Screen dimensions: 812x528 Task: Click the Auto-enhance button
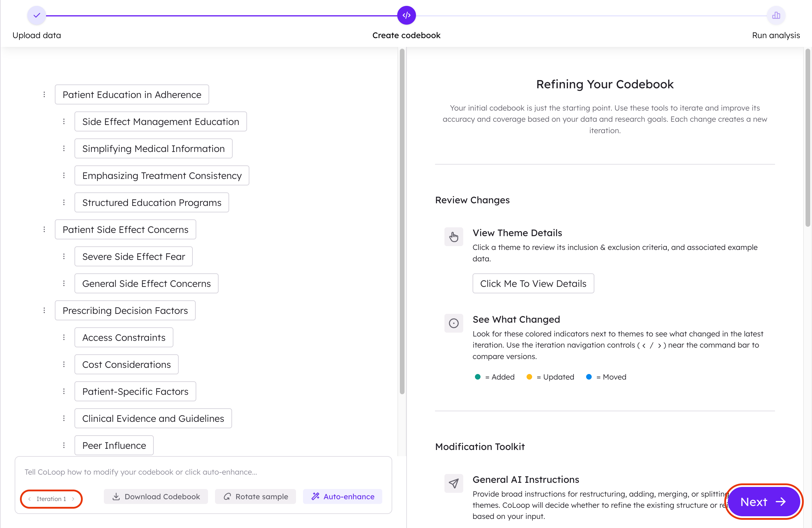[x=343, y=497]
